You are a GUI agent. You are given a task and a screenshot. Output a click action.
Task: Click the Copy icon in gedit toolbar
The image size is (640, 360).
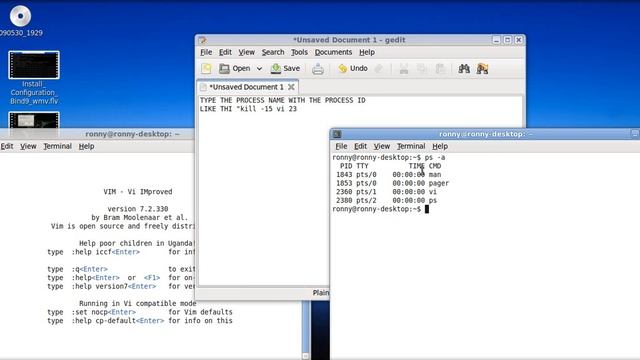pyautogui.click(x=422, y=69)
